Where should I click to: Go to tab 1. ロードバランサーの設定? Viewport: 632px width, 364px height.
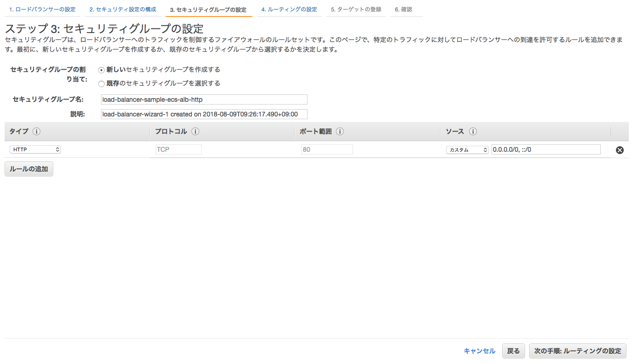(x=42, y=10)
